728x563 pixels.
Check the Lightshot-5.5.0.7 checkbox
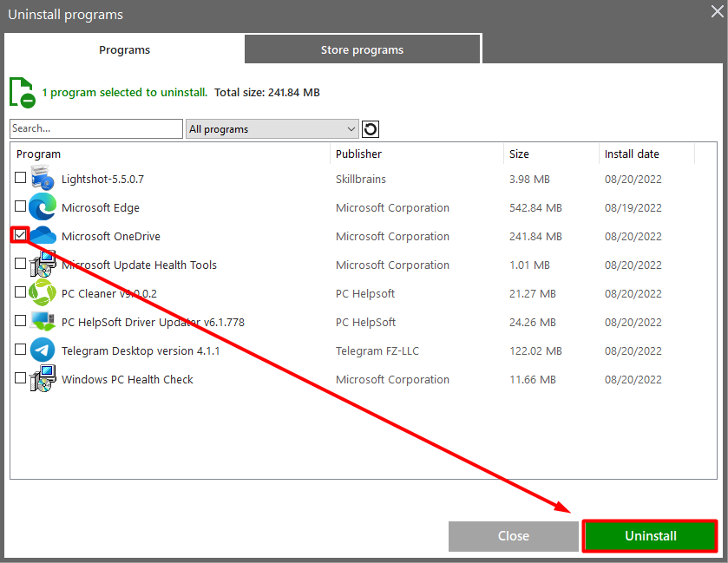tap(20, 177)
